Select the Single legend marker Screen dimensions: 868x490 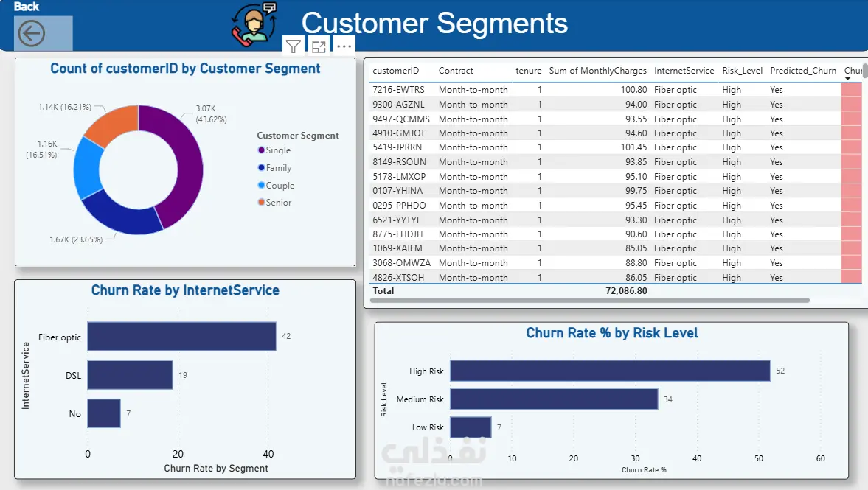pyautogui.click(x=261, y=150)
